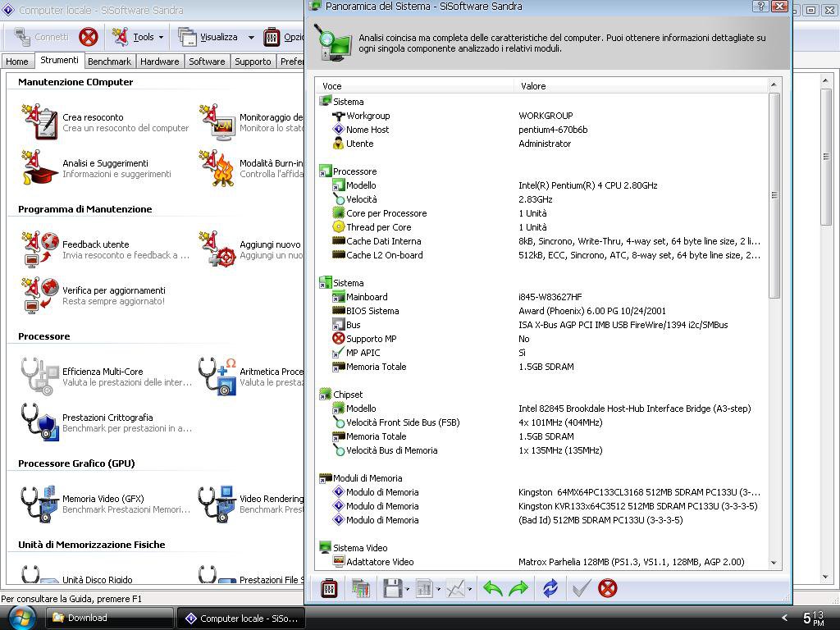Click the green forward arrow in module toolbar
The width and height of the screenshot is (840, 630).
(518, 588)
